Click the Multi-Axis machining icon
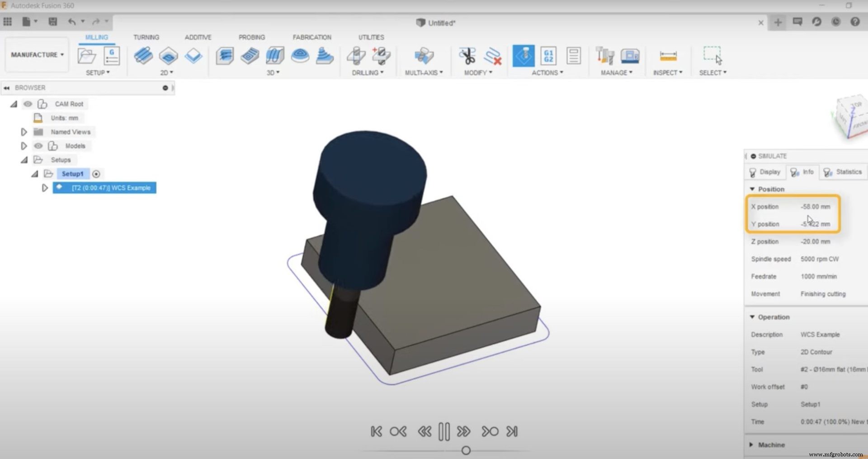868x459 pixels. (x=424, y=57)
